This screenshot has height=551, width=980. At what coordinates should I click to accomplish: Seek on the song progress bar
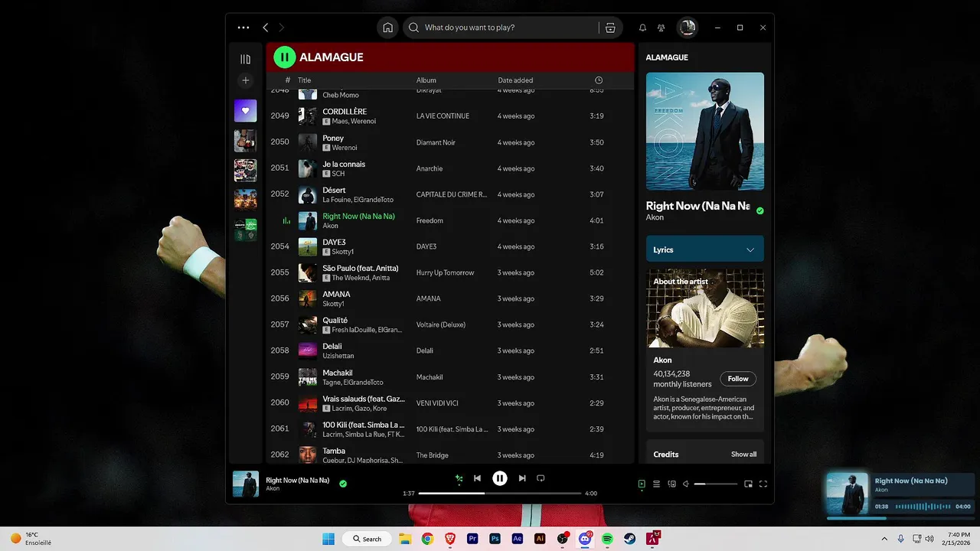click(x=500, y=494)
